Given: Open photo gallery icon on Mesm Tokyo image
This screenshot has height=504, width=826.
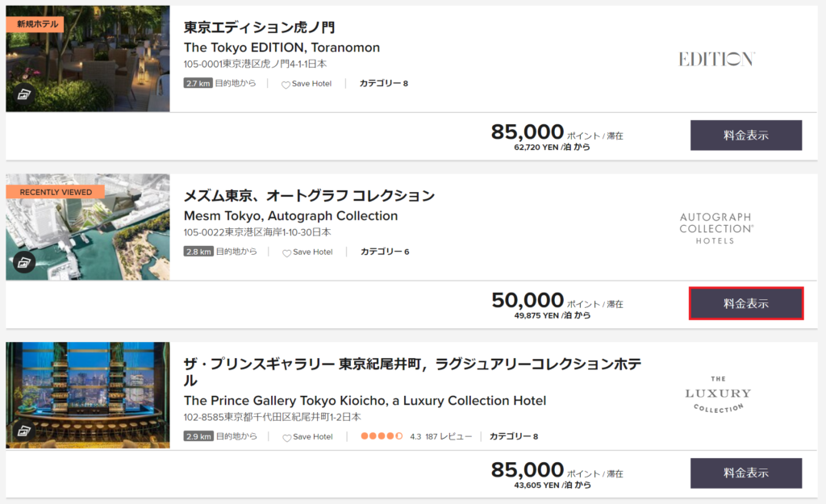Looking at the screenshot, I should (x=23, y=262).
